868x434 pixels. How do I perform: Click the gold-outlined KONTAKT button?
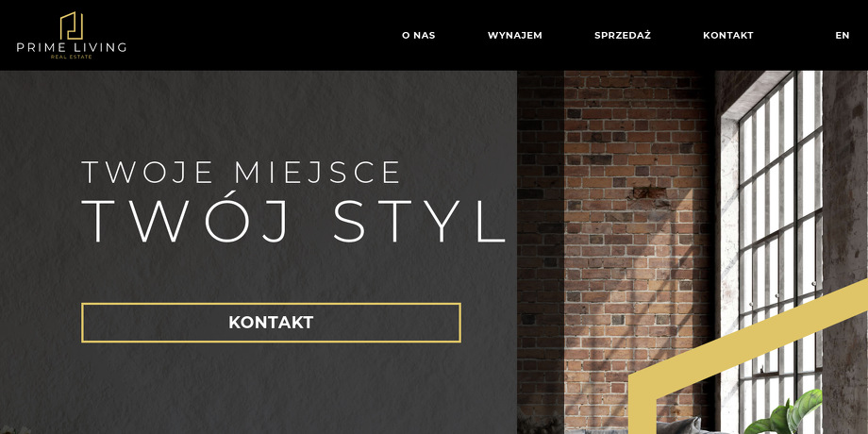point(272,323)
